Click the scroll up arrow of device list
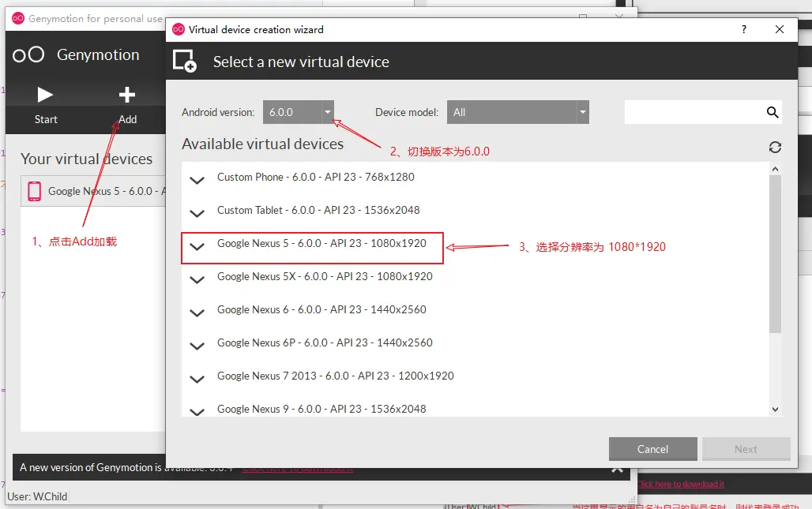 [x=775, y=169]
